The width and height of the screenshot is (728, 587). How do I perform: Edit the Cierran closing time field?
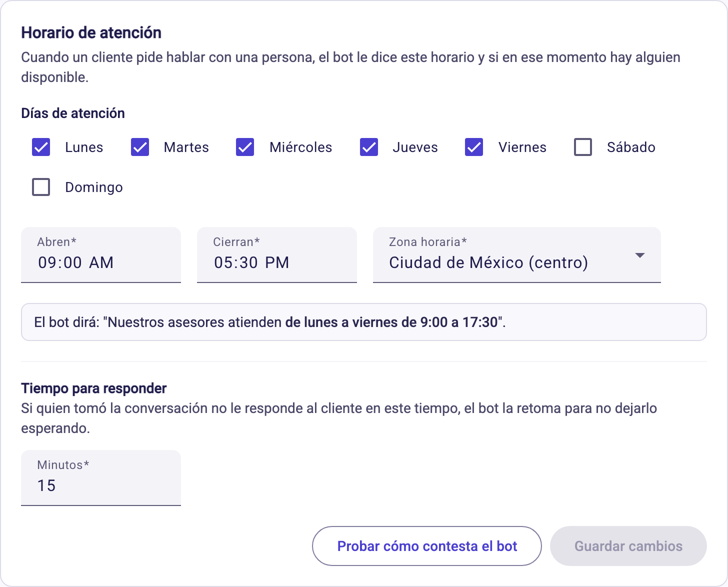pos(277,255)
